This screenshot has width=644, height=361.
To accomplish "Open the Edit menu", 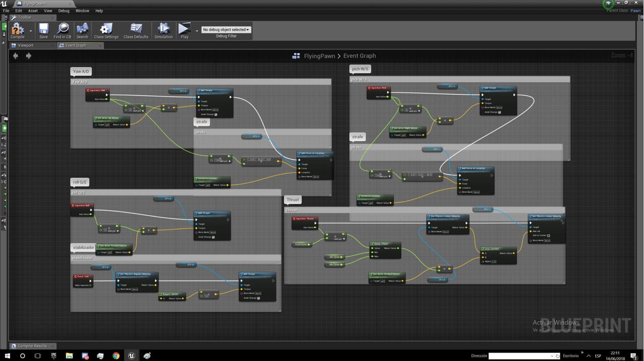I will [x=19, y=11].
